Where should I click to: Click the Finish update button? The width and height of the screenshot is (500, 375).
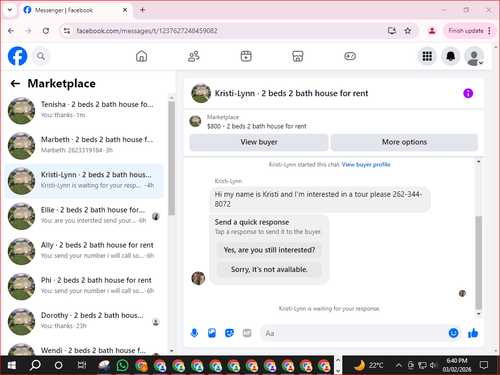[466, 31]
